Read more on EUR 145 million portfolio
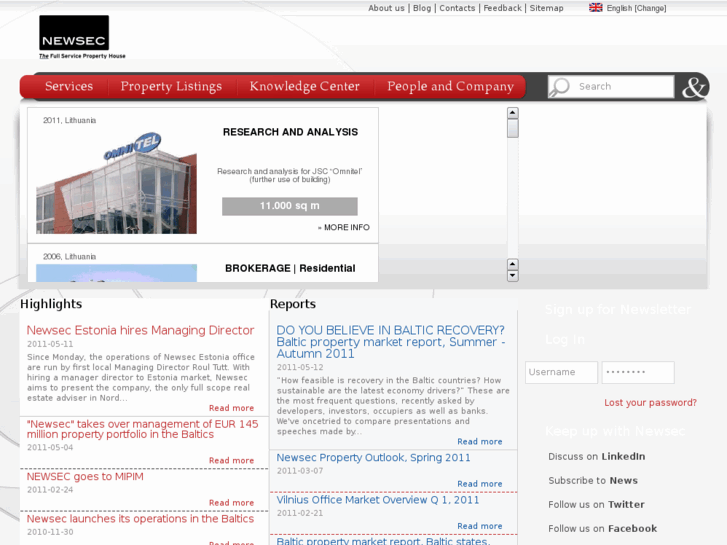The image size is (727, 545). (231, 461)
